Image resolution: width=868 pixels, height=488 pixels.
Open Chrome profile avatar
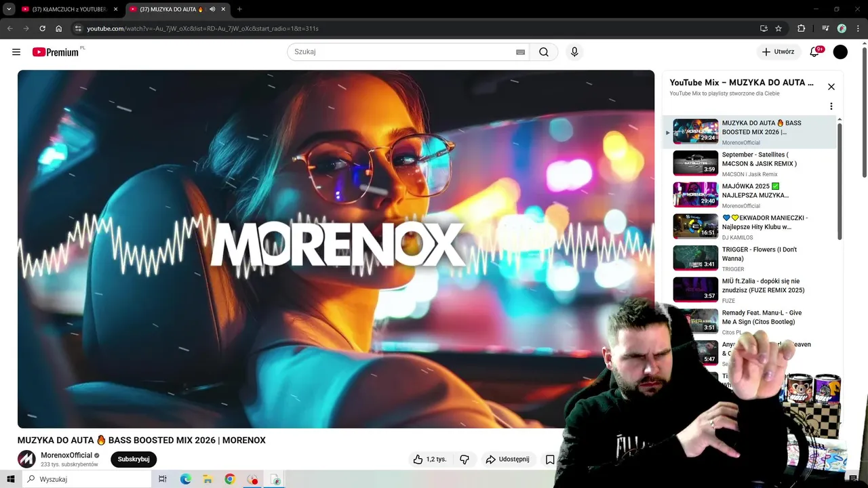[x=842, y=28]
